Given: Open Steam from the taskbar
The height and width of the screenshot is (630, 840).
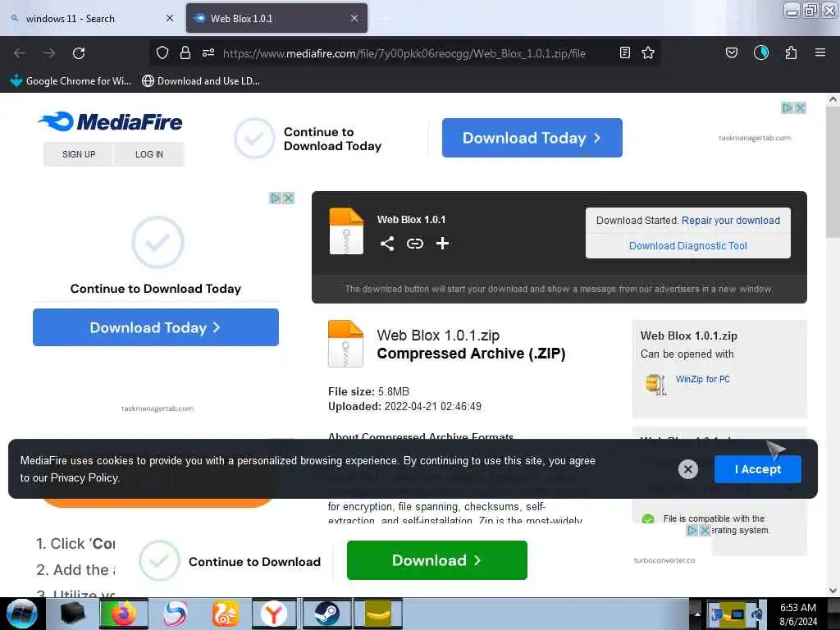Looking at the screenshot, I should coord(326,614).
